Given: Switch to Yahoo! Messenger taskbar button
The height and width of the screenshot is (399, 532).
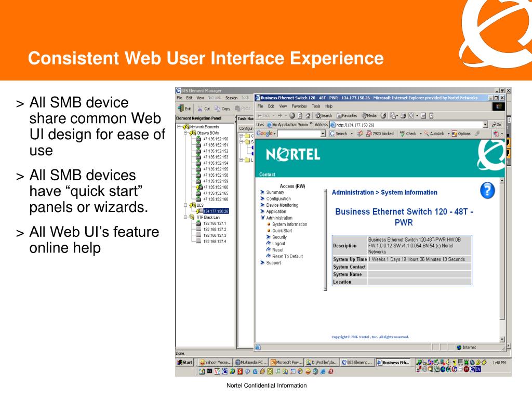Looking at the screenshot, I should click(x=215, y=362).
